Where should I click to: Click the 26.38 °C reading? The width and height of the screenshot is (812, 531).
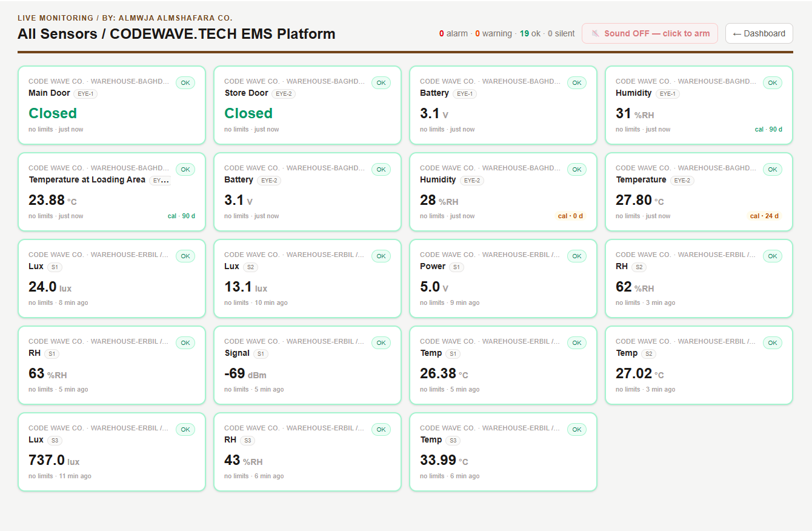pos(444,374)
